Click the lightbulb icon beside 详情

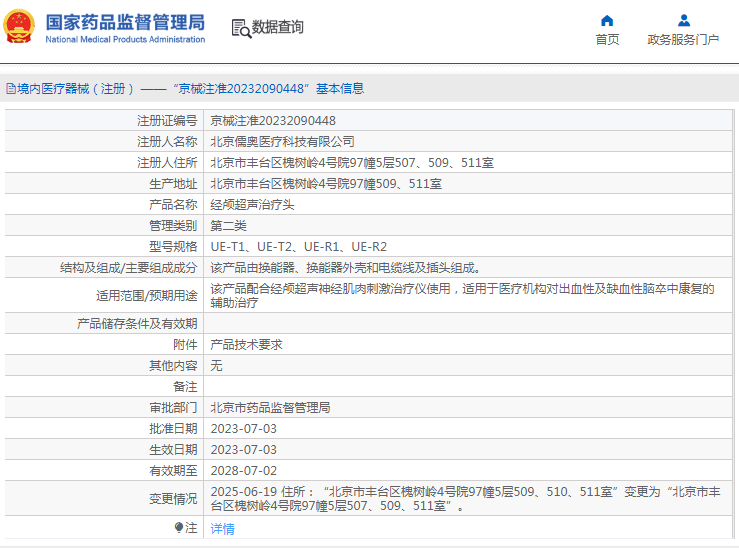(179, 527)
